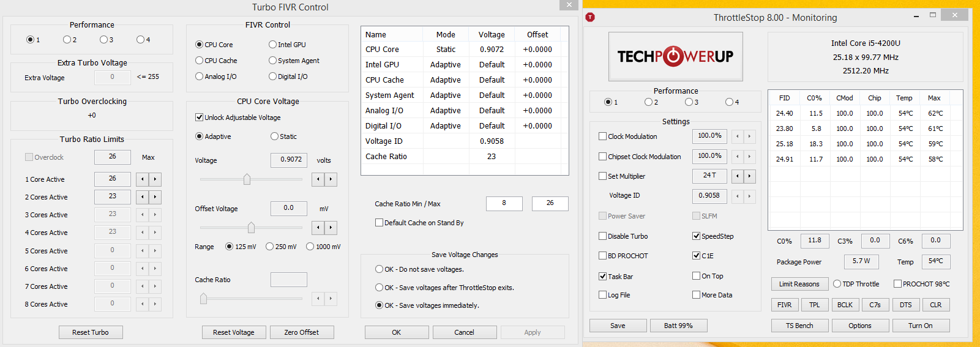This screenshot has height=347, width=980.
Task: Adjust the CPU Core Voltage slider
Action: 247,179
